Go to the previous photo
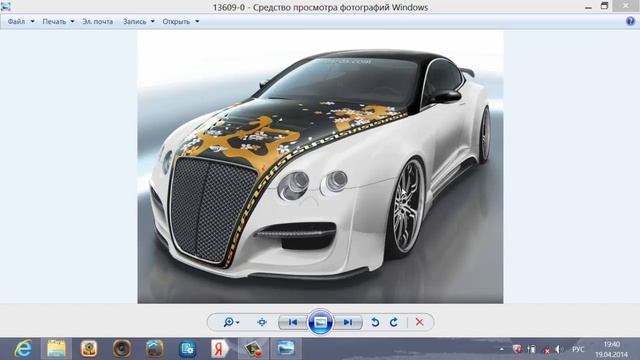Viewport: 640px width, 360px height. (293, 322)
